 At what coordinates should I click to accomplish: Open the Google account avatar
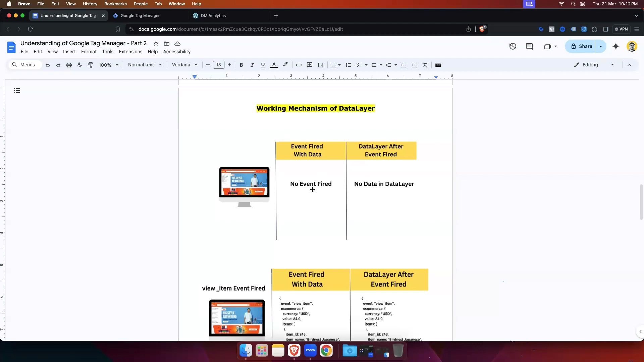632,46
